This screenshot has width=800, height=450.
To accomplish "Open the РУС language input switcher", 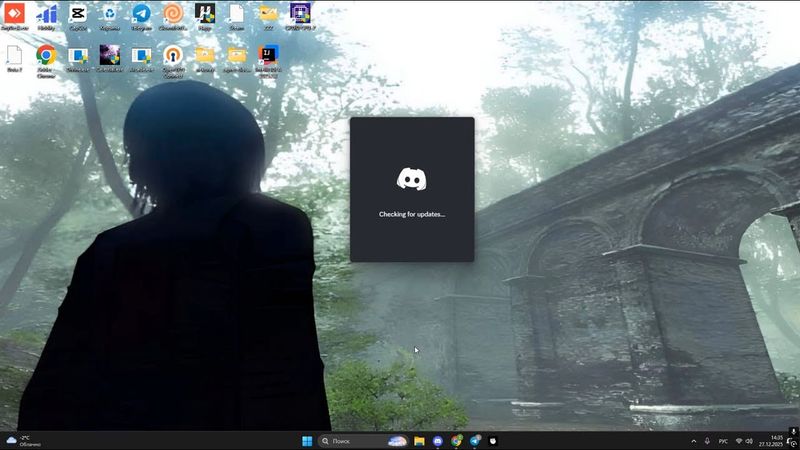I will pyautogui.click(x=723, y=441).
